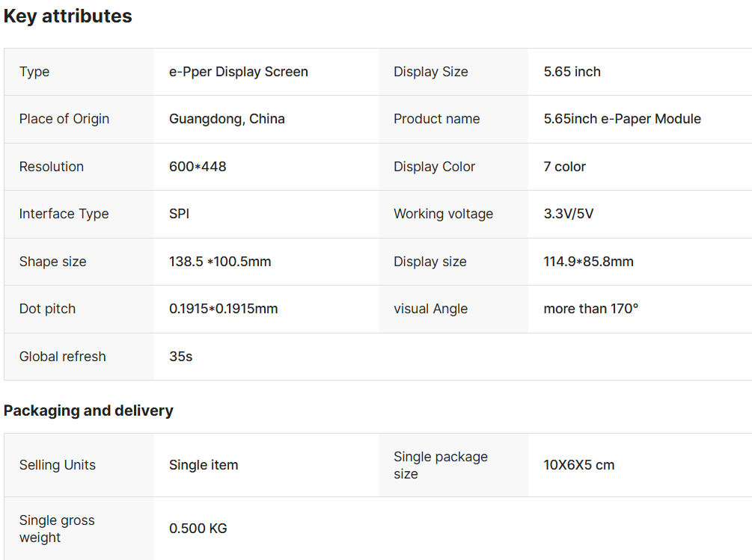Click the 0.500 KG weight value
The image size is (752, 560).
click(198, 529)
